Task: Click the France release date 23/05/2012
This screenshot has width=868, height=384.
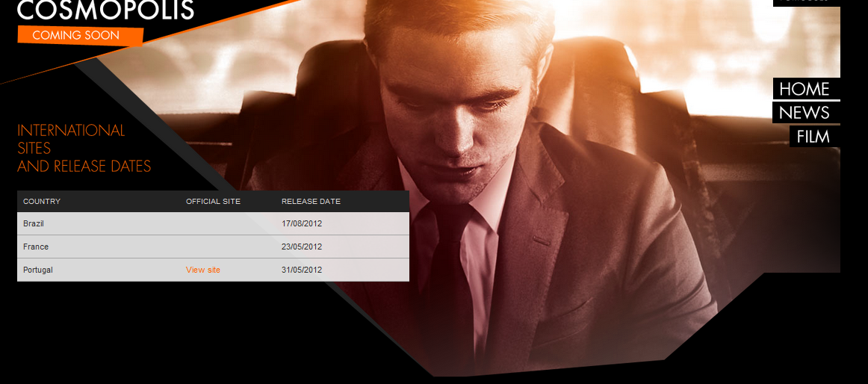Action: (302, 247)
